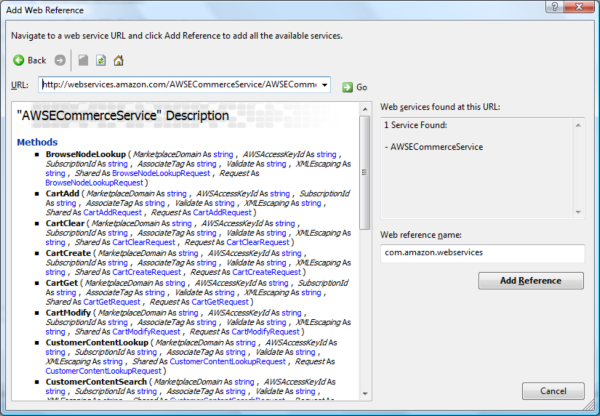
Task: Click CartCreateRequest link after Shared As
Action: click(x=147, y=272)
